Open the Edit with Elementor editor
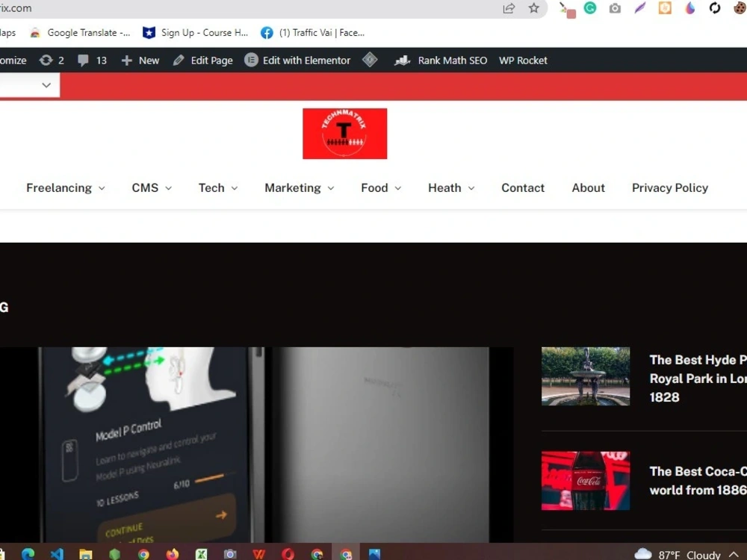Viewport: 747px width, 560px height. click(x=297, y=60)
